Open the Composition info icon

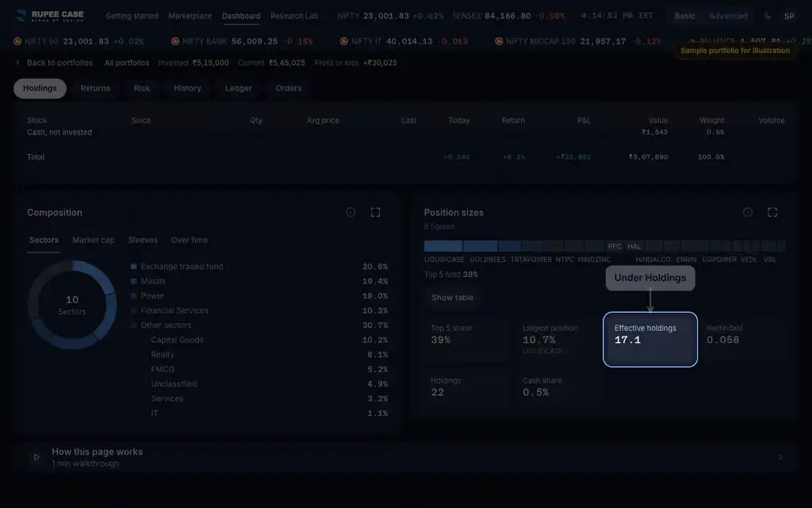click(x=350, y=212)
